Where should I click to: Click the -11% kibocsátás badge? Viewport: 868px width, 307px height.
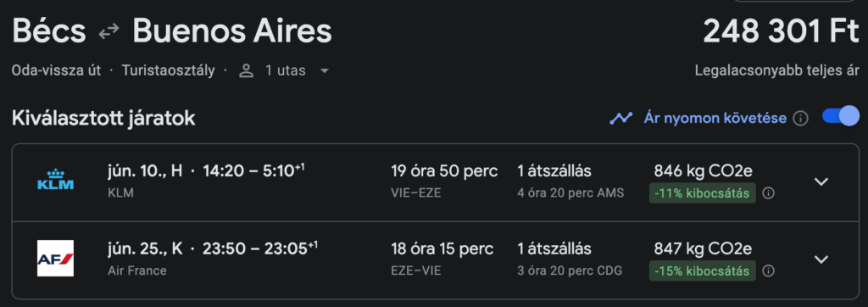[x=703, y=193]
